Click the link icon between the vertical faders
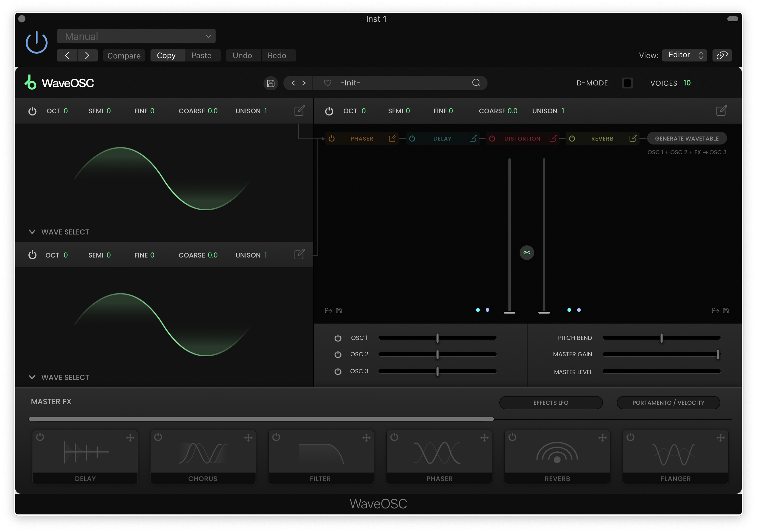The image size is (757, 532). (x=527, y=253)
